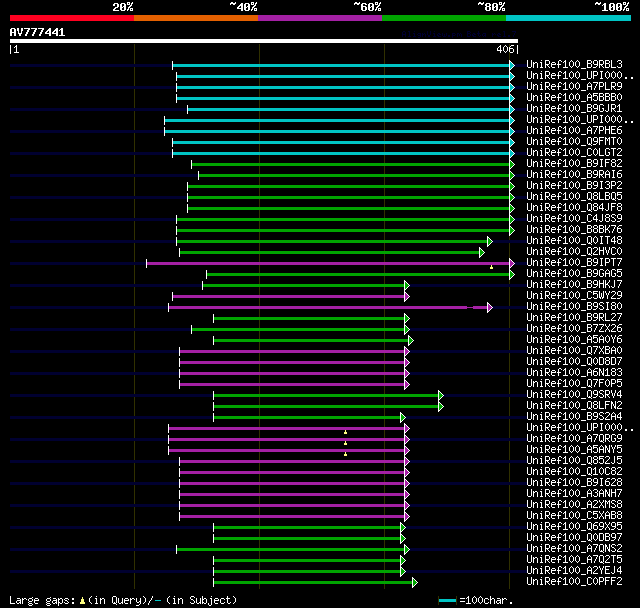Click the cyan 100char scale bar in legend

tap(447, 600)
